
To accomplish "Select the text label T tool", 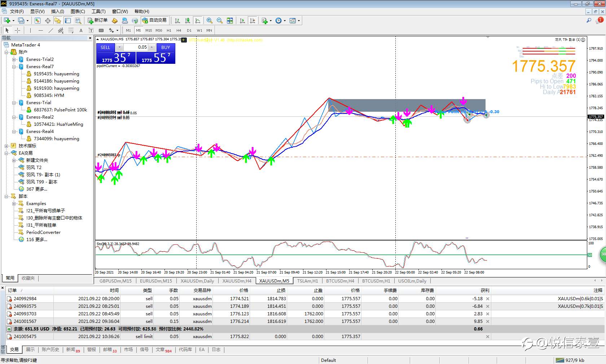I will pyautogui.click(x=91, y=30).
